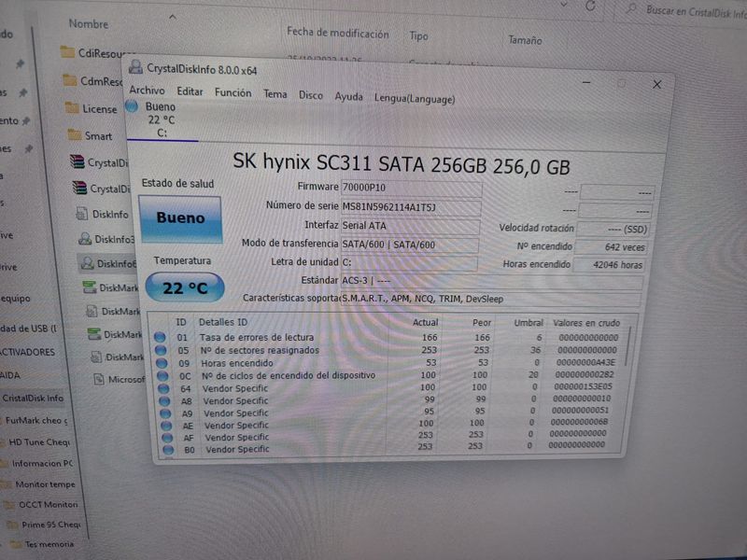Screen dimensions: 747x560
Task: Click raw value 000000153E05
Action: 583,386
